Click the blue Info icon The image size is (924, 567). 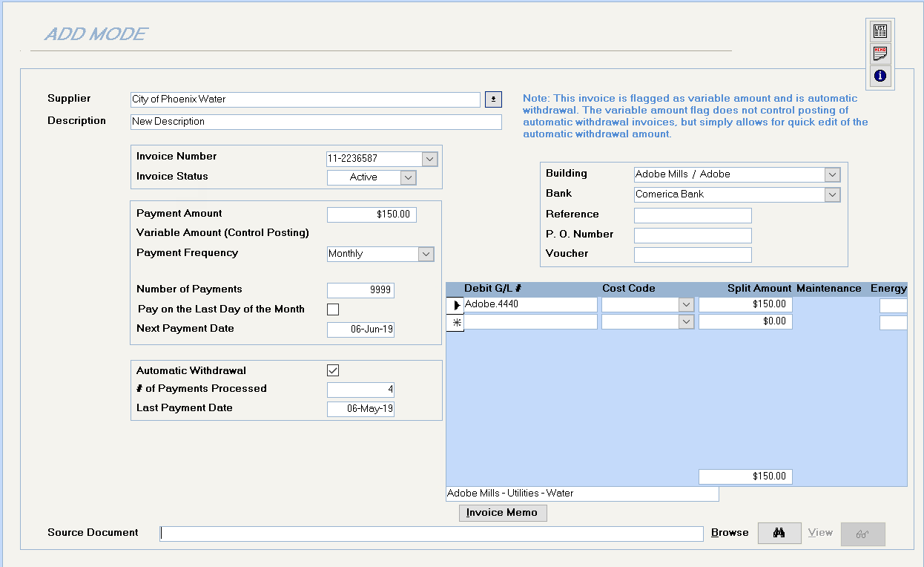880,76
